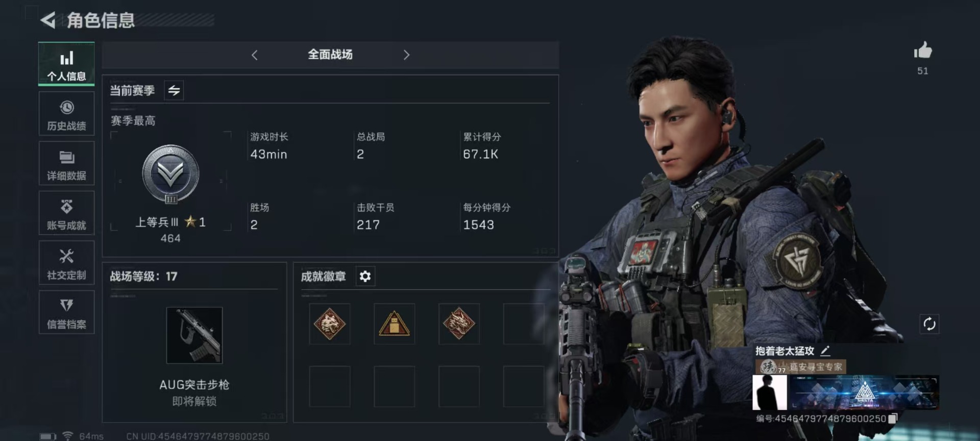Switch to previous game mode with left chevron

tap(255, 55)
